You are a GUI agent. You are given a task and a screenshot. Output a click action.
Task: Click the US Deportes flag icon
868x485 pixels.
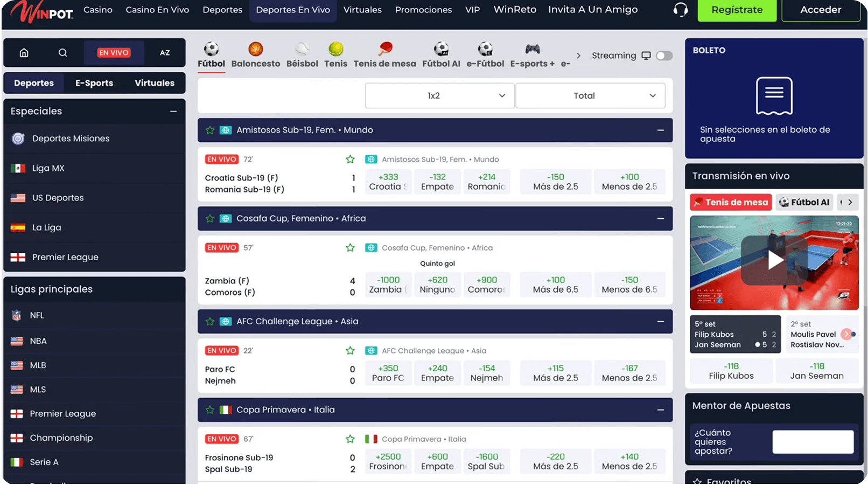tap(18, 198)
